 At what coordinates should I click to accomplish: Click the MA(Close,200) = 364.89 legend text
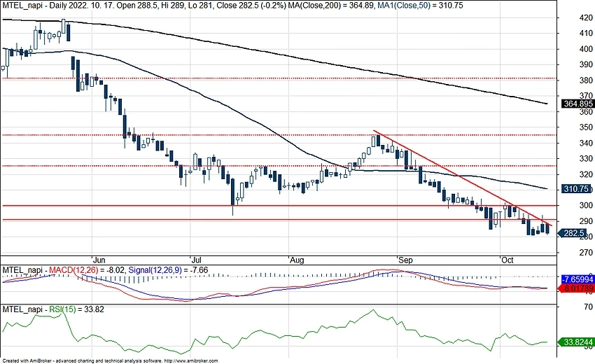pos(332,6)
